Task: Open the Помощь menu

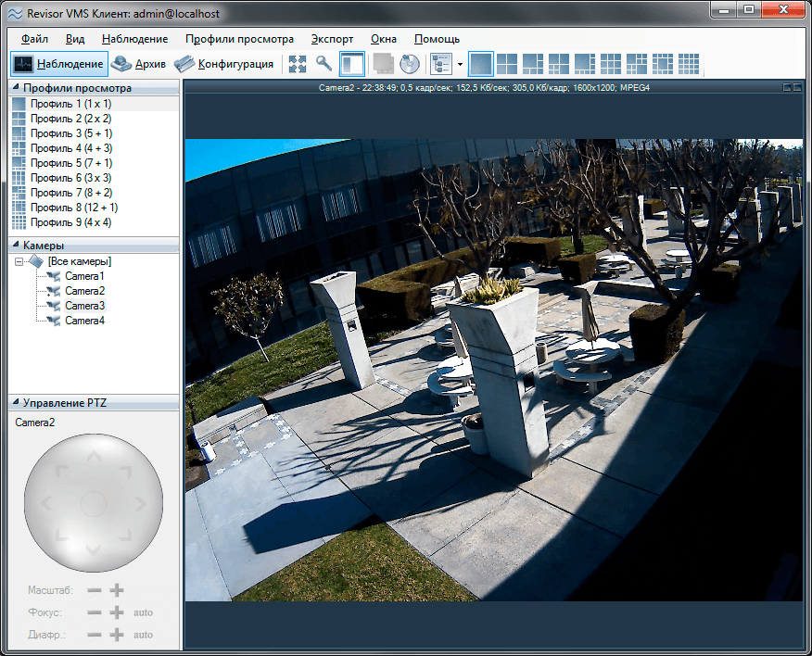Action: click(x=438, y=39)
